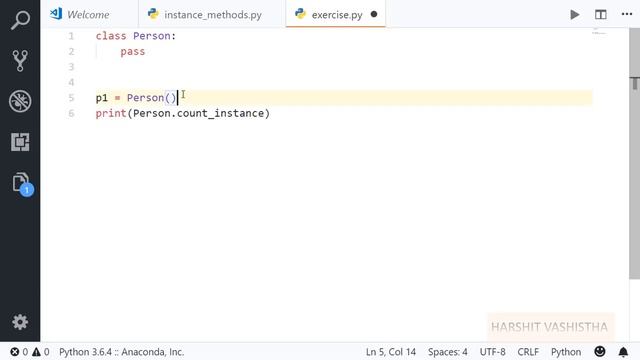Click the unsaved dot on exercise.py tab
Viewport: 640px width, 360px height.
coord(374,14)
